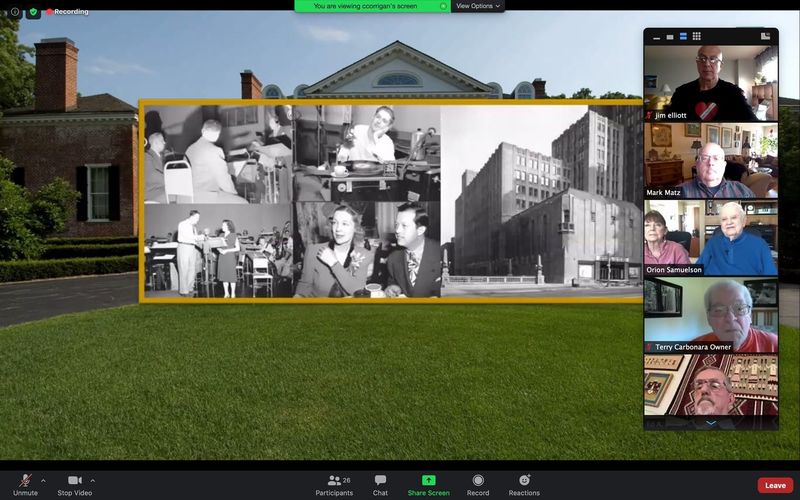Open audio options arrow beside Unmute
The image size is (800, 500).
pyautogui.click(x=43, y=480)
